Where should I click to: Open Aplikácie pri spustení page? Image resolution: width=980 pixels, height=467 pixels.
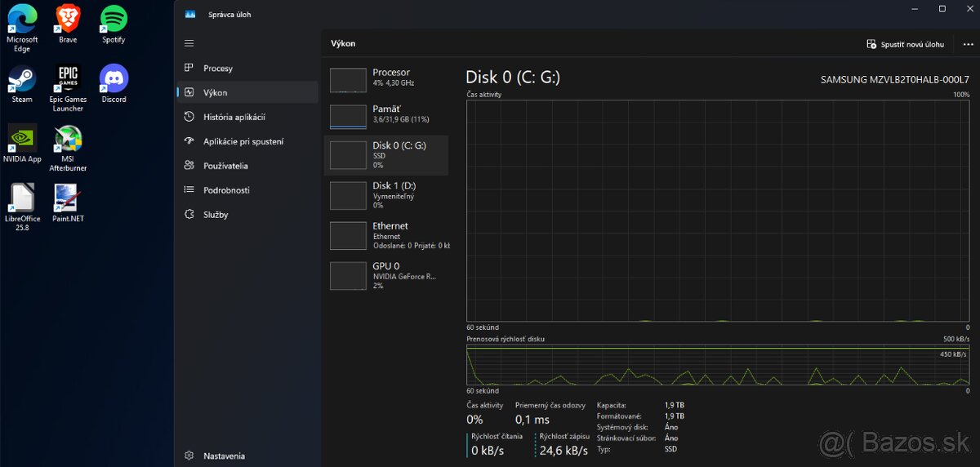click(248, 141)
